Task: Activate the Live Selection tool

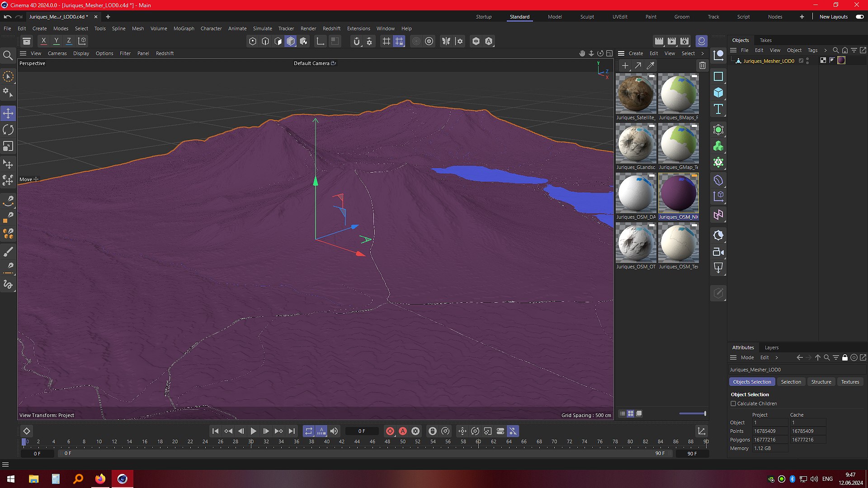Action: tap(8, 76)
